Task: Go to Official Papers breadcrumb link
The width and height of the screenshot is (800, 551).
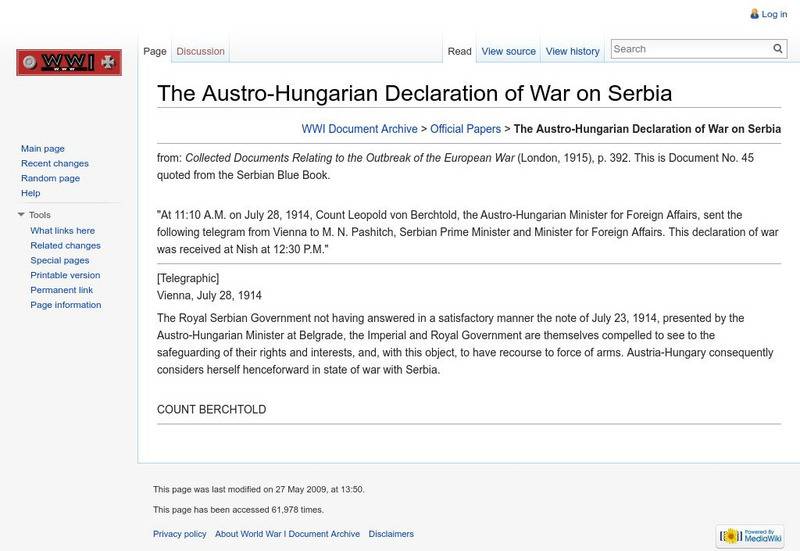Action: 465,129
